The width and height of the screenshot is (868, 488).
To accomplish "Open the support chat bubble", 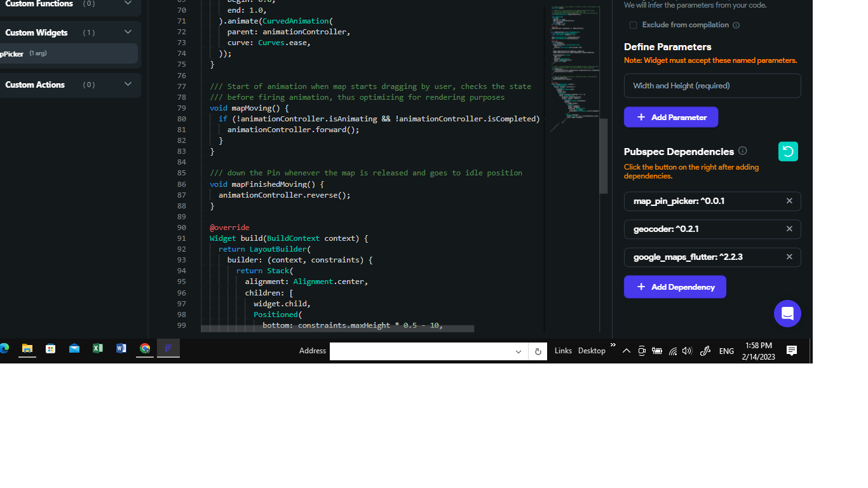I will click(x=787, y=313).
